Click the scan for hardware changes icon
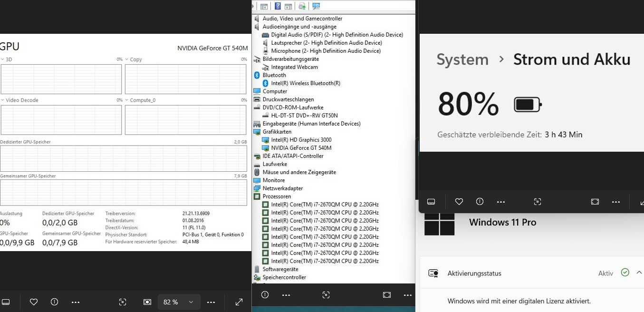 point(316,6)
